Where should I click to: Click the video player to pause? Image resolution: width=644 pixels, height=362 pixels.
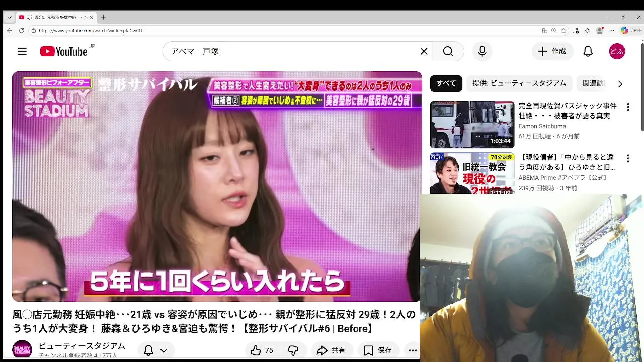(x=217, y=187)
